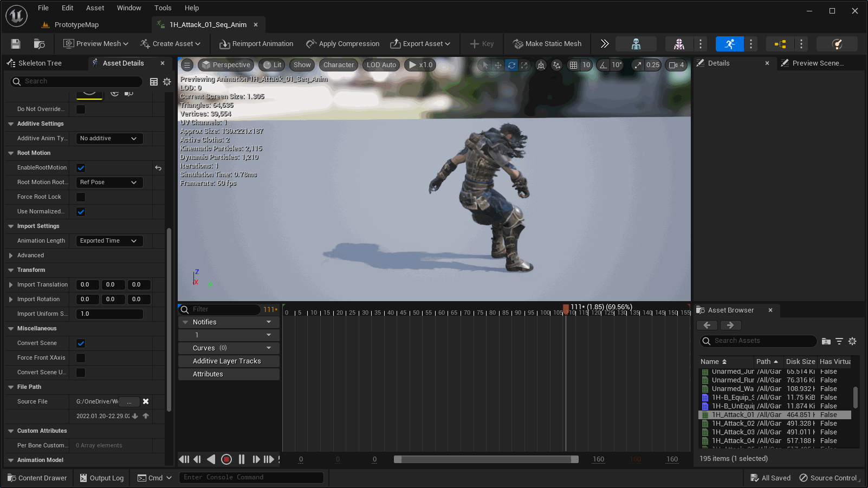
Task: Open Asset Browser filter icon
Action: 839,341
